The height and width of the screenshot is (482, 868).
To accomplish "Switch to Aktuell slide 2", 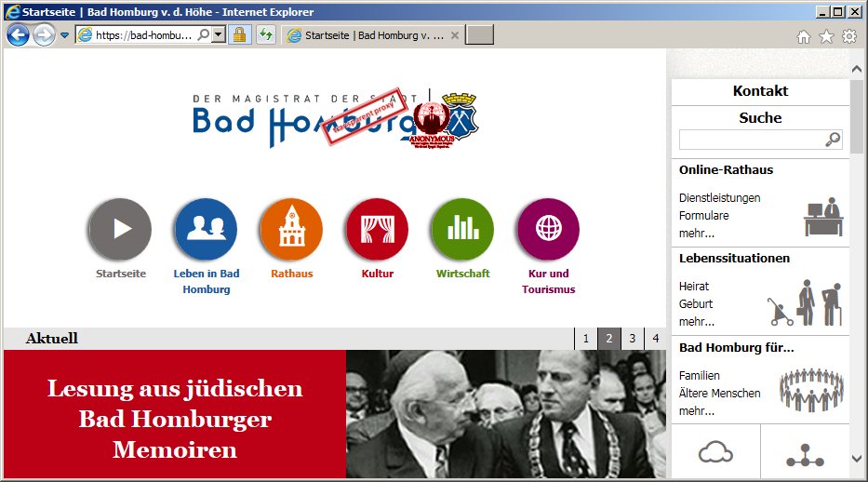I will point(609,338).
